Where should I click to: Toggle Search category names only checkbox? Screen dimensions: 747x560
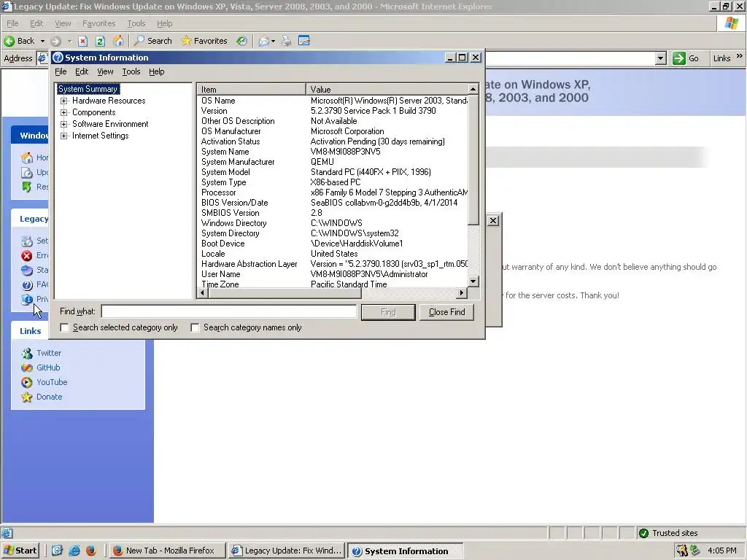click(x=195, y=327)
